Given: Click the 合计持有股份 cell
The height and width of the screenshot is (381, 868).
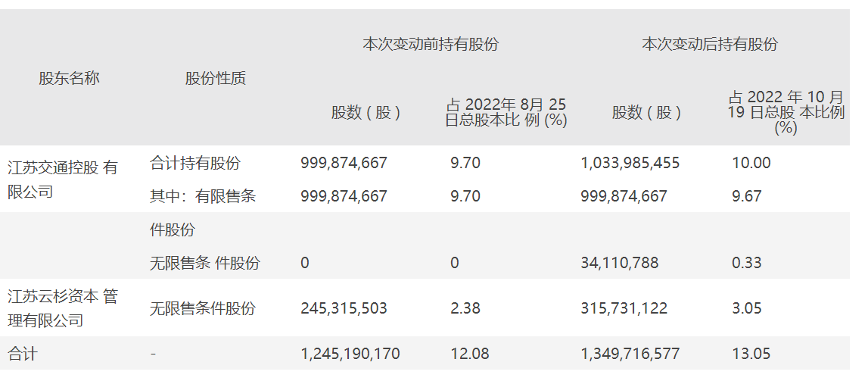Looking at the screenshot, I should tap(195, 163).
